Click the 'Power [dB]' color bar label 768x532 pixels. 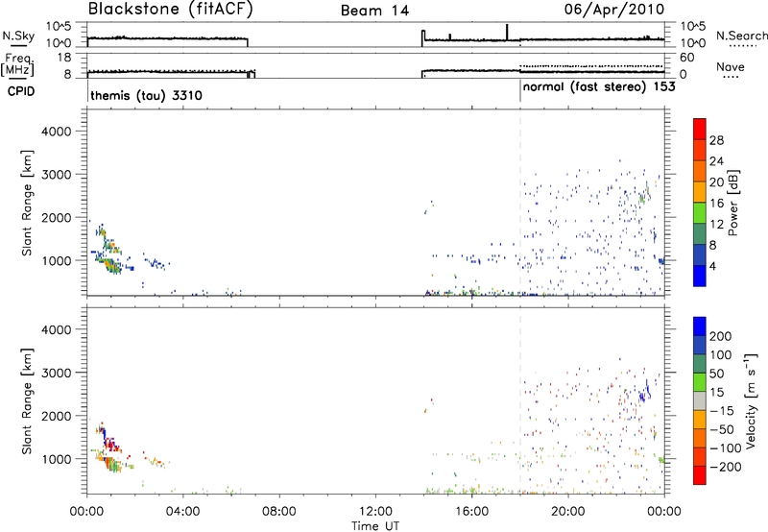[x=732, y=203]
